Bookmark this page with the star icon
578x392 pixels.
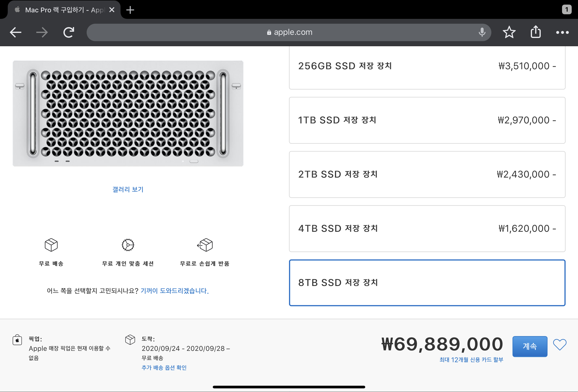509,32
